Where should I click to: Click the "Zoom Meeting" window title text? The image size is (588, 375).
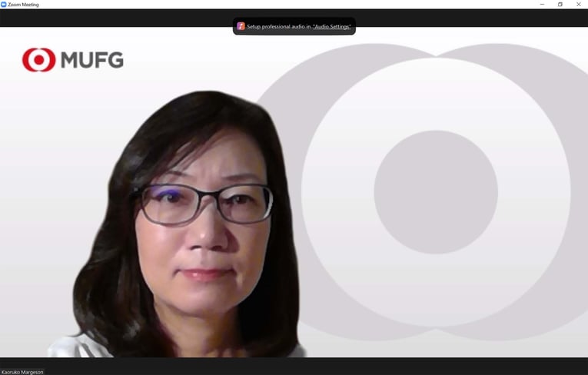tap(23, 5)
